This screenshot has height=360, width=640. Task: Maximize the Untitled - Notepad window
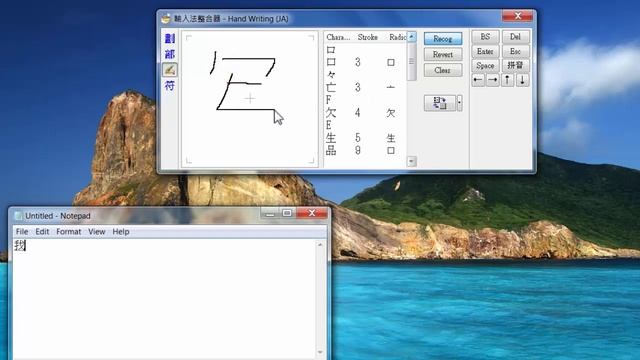[x=287, y=213]
